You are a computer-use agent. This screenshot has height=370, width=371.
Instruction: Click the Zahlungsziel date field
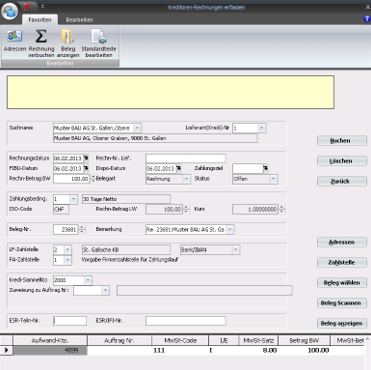tap(248, 169)
